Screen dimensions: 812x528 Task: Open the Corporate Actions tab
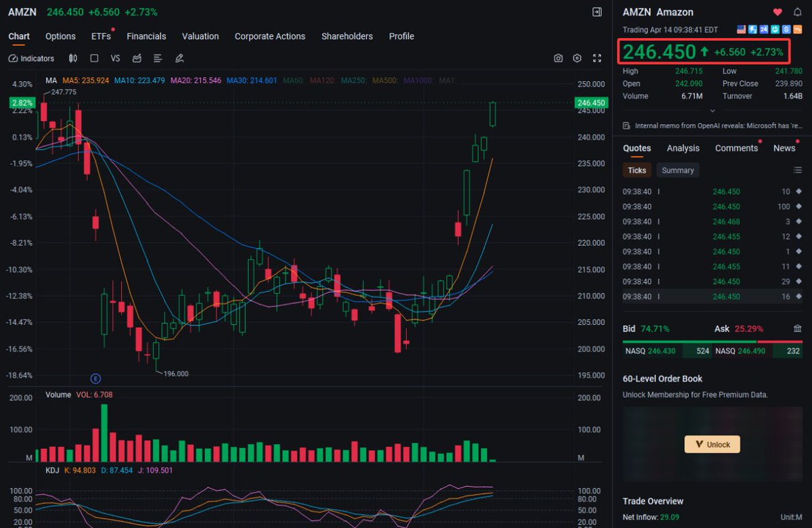click(x=270, y=37)
